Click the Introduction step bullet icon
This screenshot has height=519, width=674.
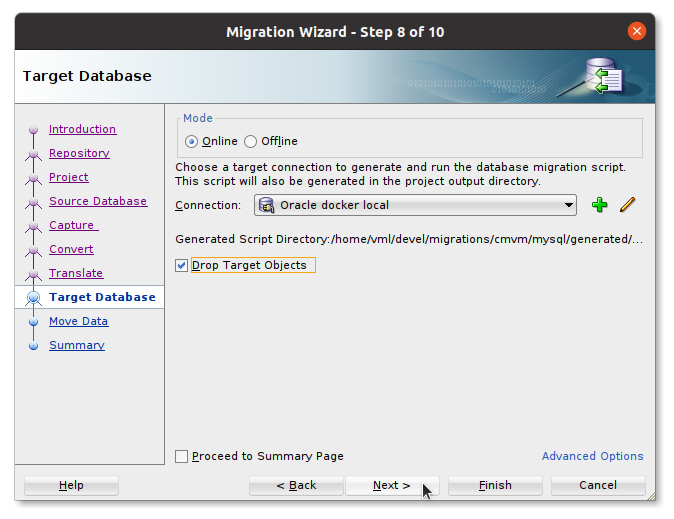[x=34, y=129]
